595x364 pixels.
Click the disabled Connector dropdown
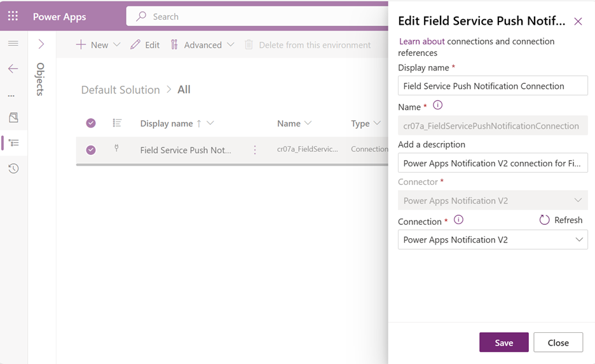493,201
